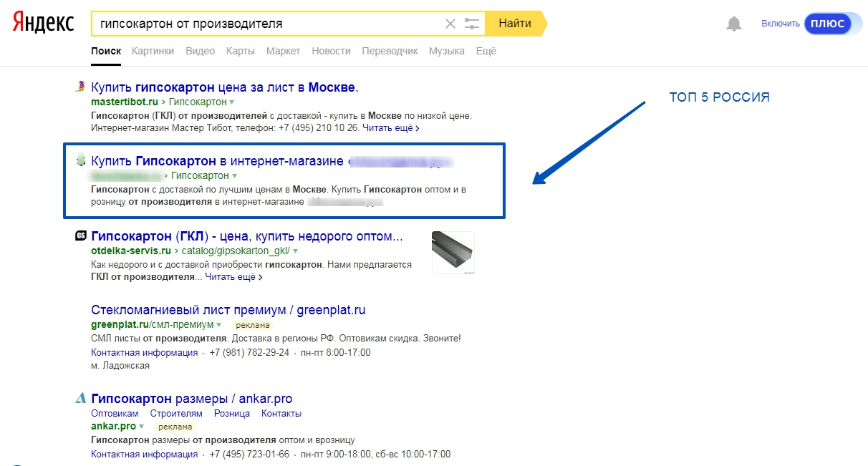868x466 pixels.
Task: Expand dropdown arrow in the blurred-domain result
Action: pos(234,176)
